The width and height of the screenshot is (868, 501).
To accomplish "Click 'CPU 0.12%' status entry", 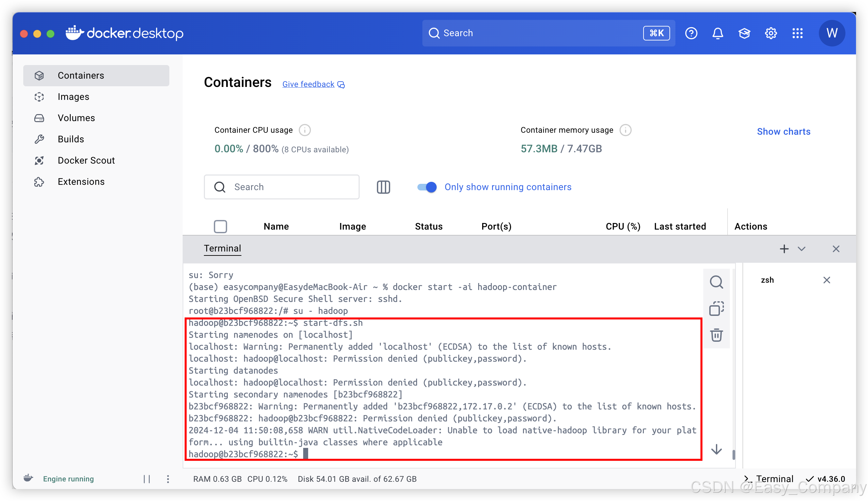I will tap(267, 479).
